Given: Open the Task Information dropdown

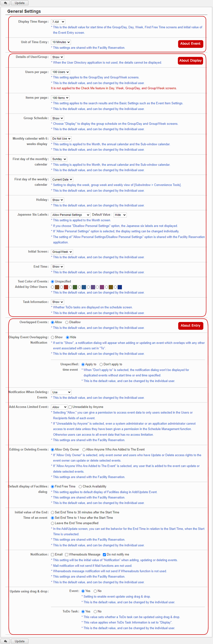Looking at the screenshot, I should 58,302.
